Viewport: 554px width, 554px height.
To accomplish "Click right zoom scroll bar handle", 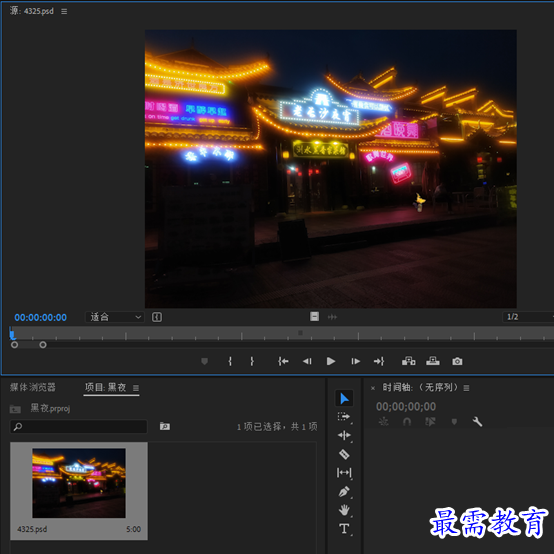I will (x=43, y=344).
